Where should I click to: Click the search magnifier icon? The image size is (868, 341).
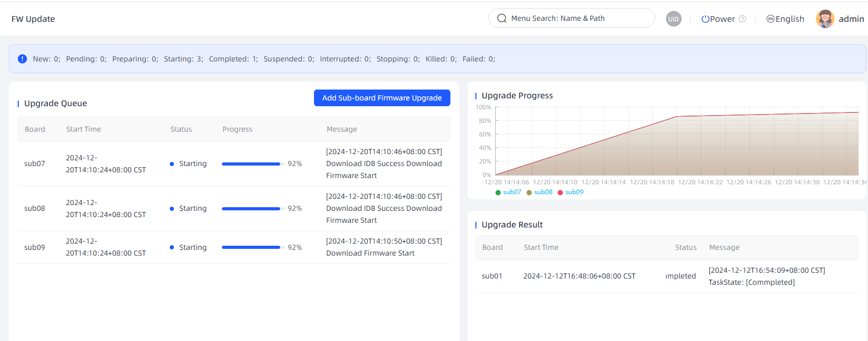[x=502, y=18]
